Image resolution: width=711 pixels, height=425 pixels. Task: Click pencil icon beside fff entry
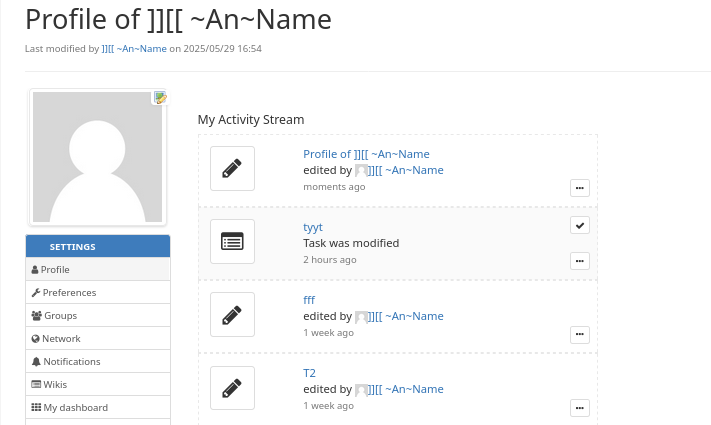tap(232, 315)
